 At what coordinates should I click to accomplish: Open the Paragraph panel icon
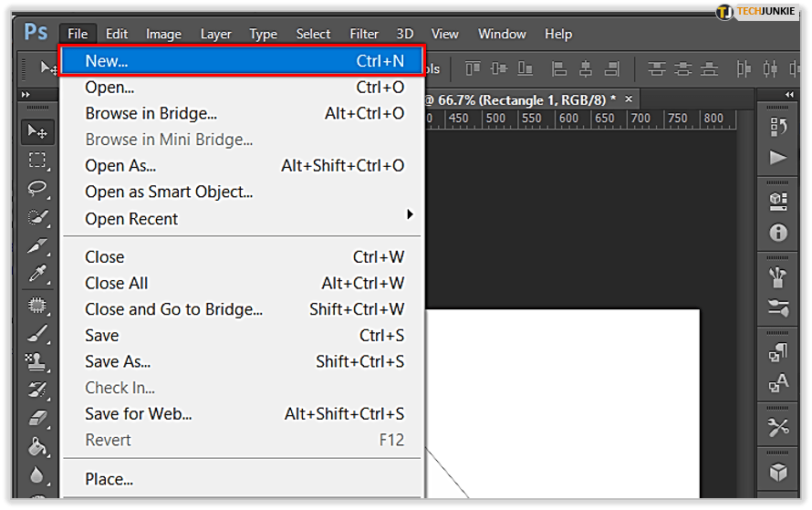778,352
